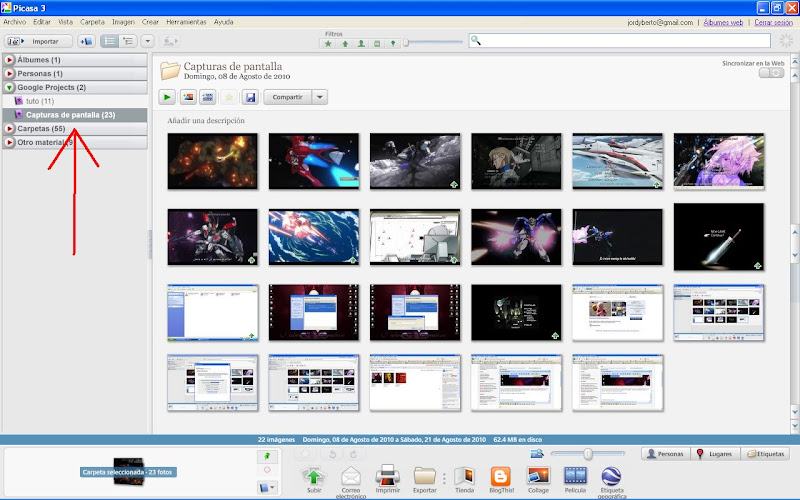The width and height of the screenshot is (800, 500).
Task: Click the search input field
Action: [x=619, y=41]
